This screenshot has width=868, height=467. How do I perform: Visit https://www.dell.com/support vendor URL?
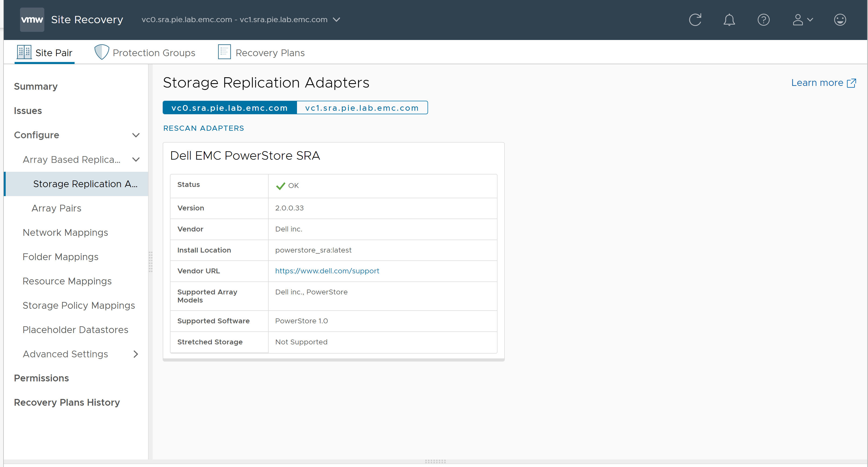[x=327, y=270]
